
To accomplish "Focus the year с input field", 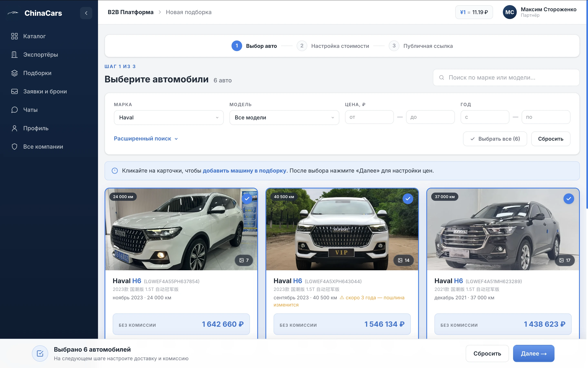I will 485,117.
